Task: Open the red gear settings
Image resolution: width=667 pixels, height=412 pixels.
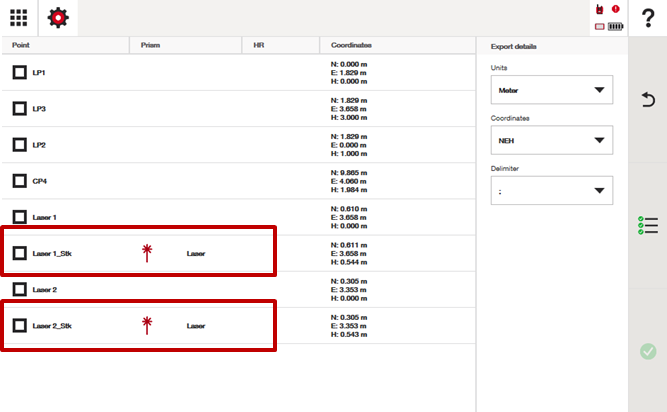Action: 59,17
